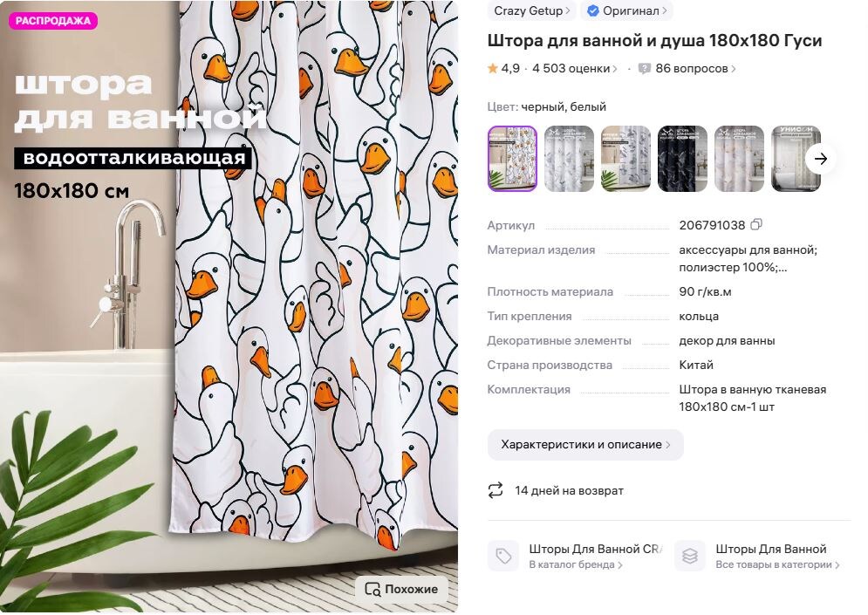868x615 pixels.
Task: Select the black marble curtain color thumbnail
Action: pos(682,159)
